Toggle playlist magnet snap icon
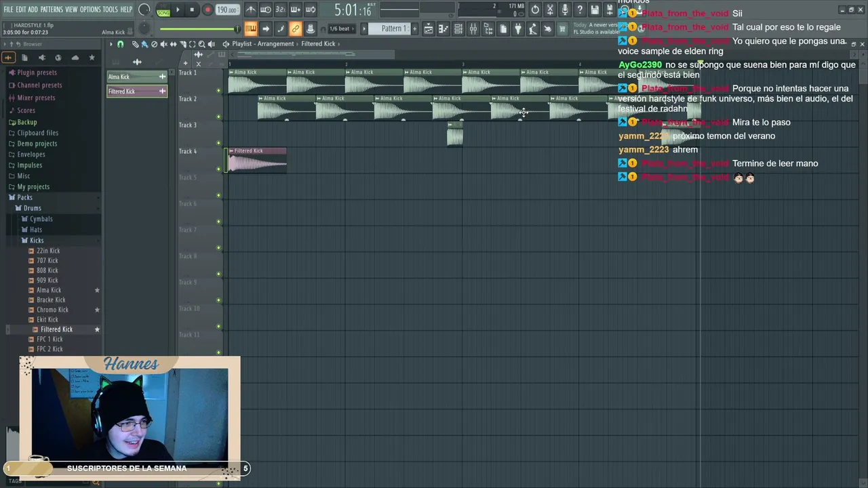The image size is (868, 488). pos(121,44)
